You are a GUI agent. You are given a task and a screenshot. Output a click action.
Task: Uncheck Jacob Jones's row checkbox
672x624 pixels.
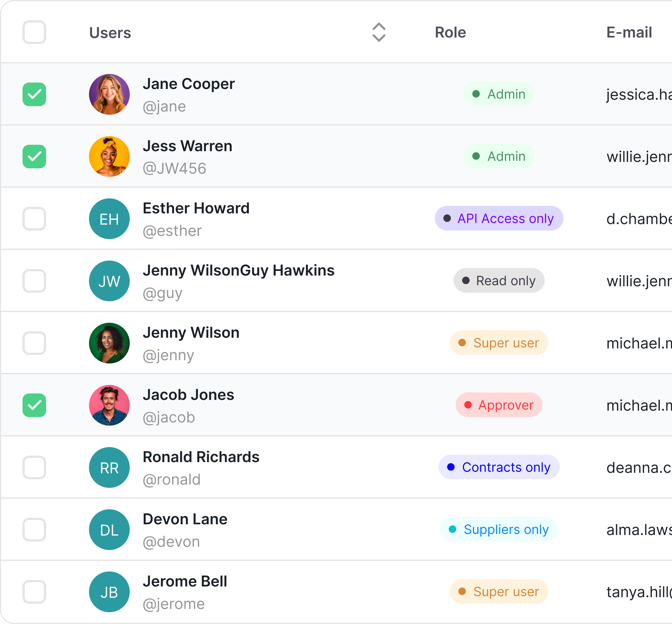[x=34, y=405]
